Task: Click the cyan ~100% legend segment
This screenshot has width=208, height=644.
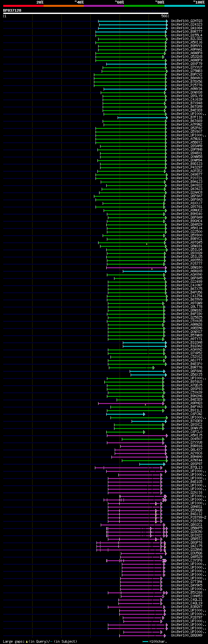Action: tap(185, 6)
